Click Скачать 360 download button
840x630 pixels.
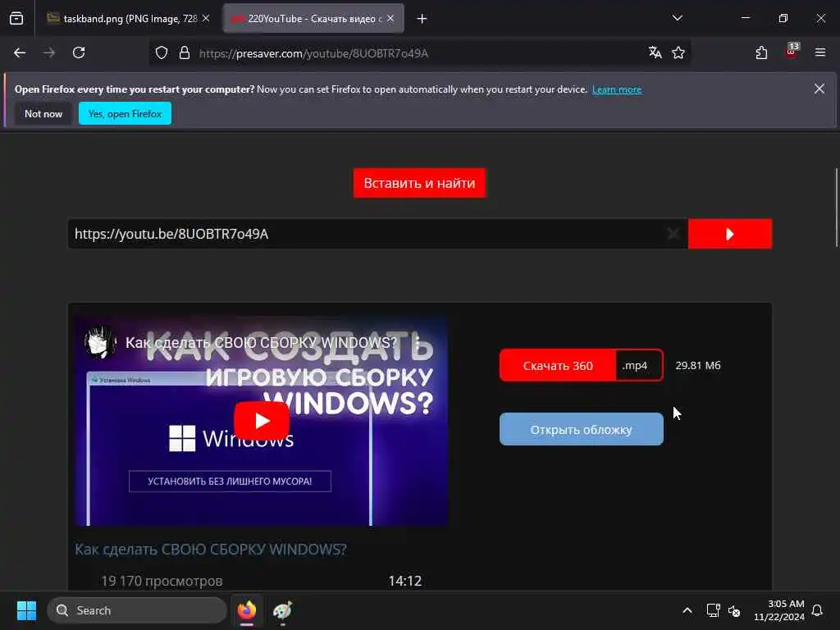[558, 365]
